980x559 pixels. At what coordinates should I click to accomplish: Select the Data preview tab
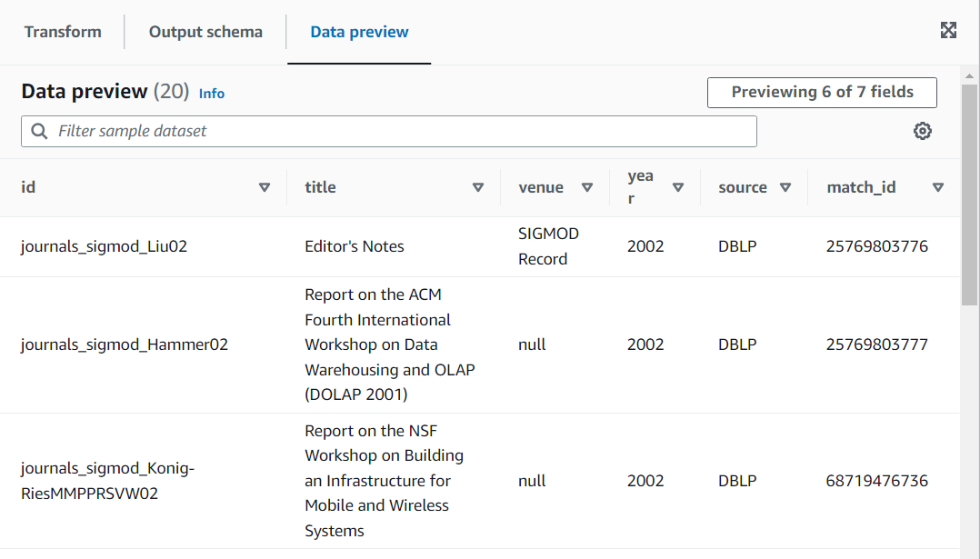point(358,31)
